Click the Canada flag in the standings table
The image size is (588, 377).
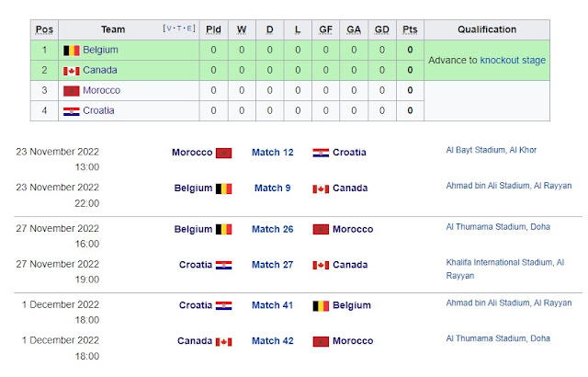click(71, 70)
